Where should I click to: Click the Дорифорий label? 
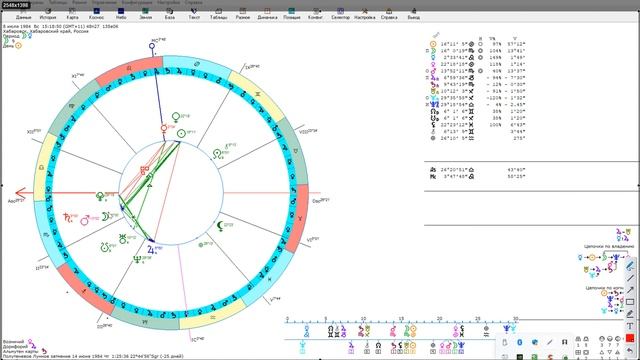click(16, 346)
